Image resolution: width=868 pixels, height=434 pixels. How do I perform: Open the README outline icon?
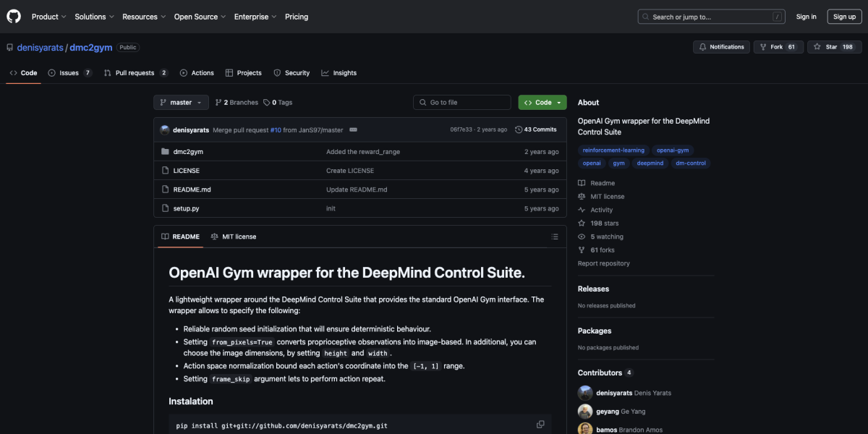pos(555,237)
